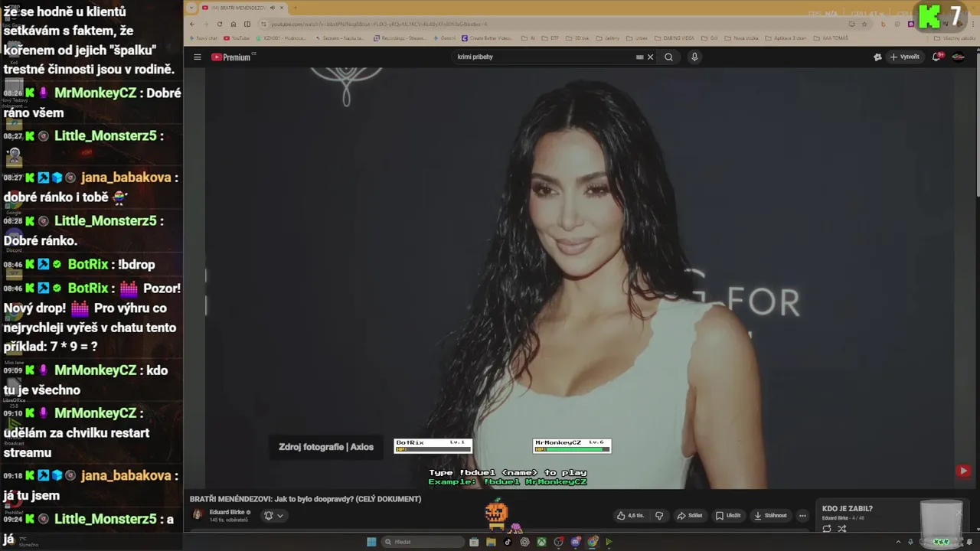Open the Gemini bookmark

445,38
